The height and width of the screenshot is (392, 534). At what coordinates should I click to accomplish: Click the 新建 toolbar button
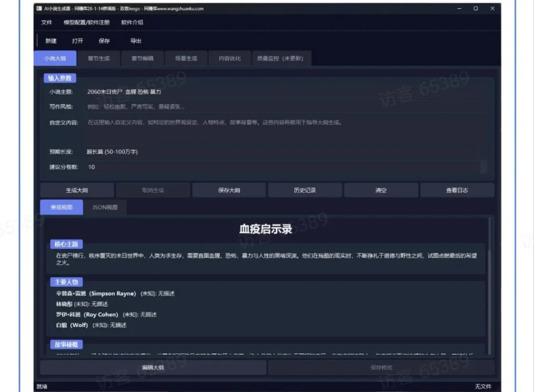click(51, 41)
